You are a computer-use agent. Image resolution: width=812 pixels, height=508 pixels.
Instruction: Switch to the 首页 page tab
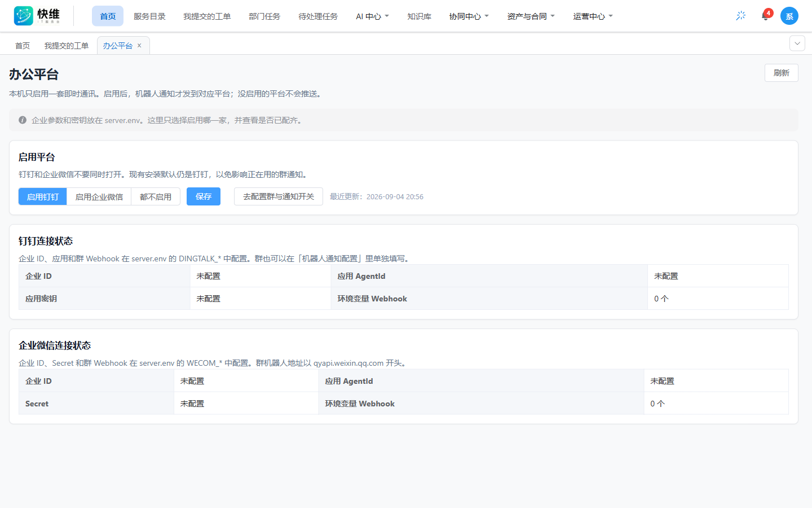[23, 46]
